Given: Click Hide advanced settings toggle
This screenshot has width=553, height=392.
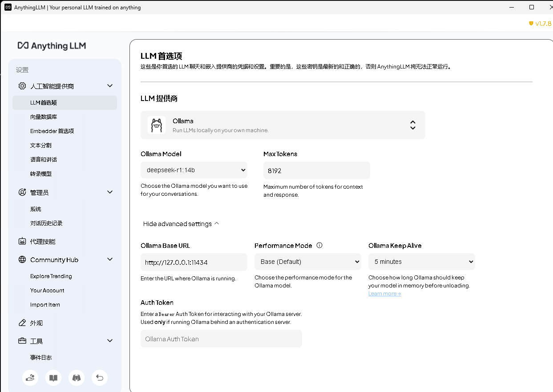Looking at the screenshot, I should coord(181,224).
